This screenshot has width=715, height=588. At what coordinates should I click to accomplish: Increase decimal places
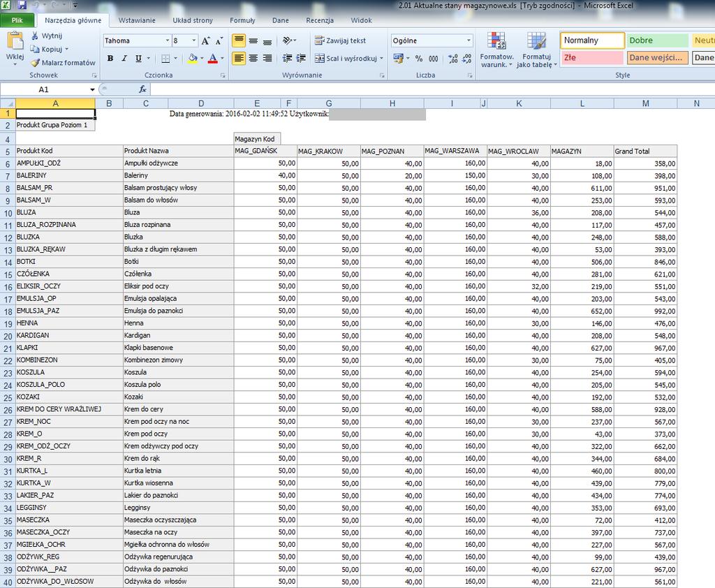point(452,59)
